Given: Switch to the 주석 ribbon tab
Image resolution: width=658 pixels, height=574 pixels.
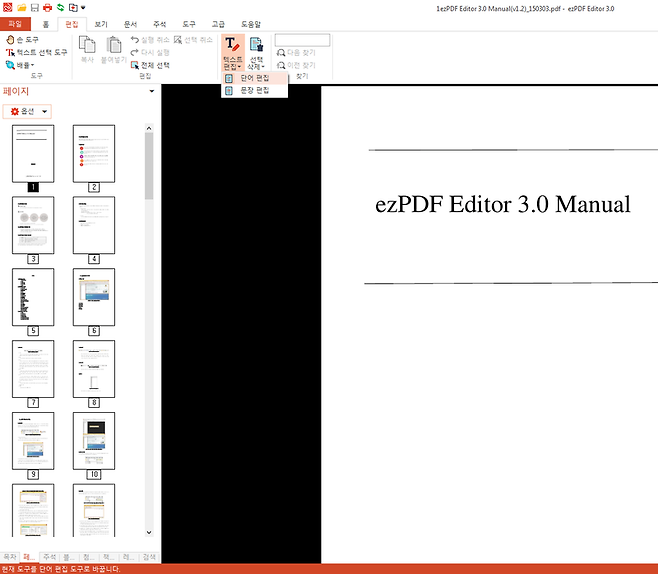Looking at the screenshot, I should pos(159,24).
